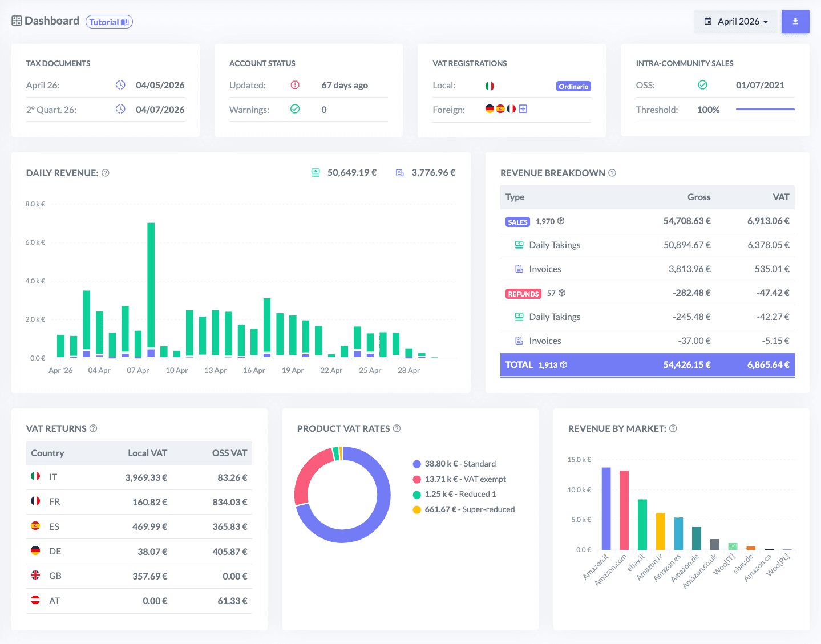The image size is (821, 644).
Task: Open Product VAT Rates help icon
Action: click(x=397, y=428)
